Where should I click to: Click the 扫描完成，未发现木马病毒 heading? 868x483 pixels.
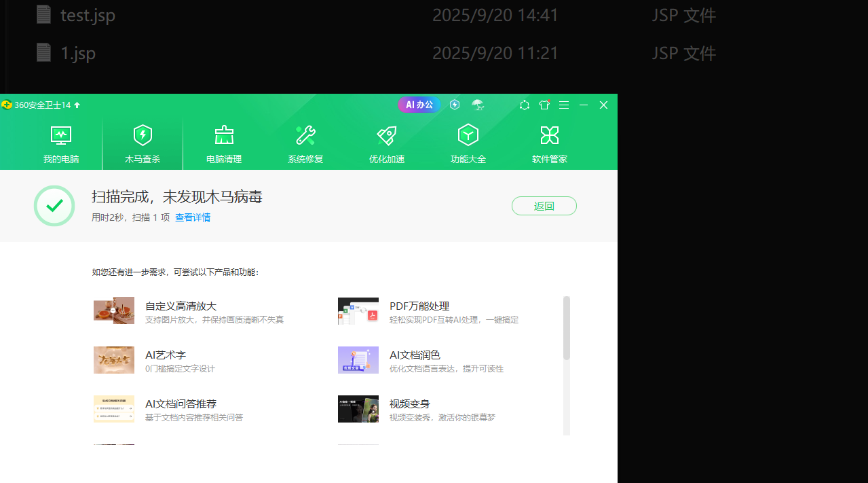(x=177, y=197)
